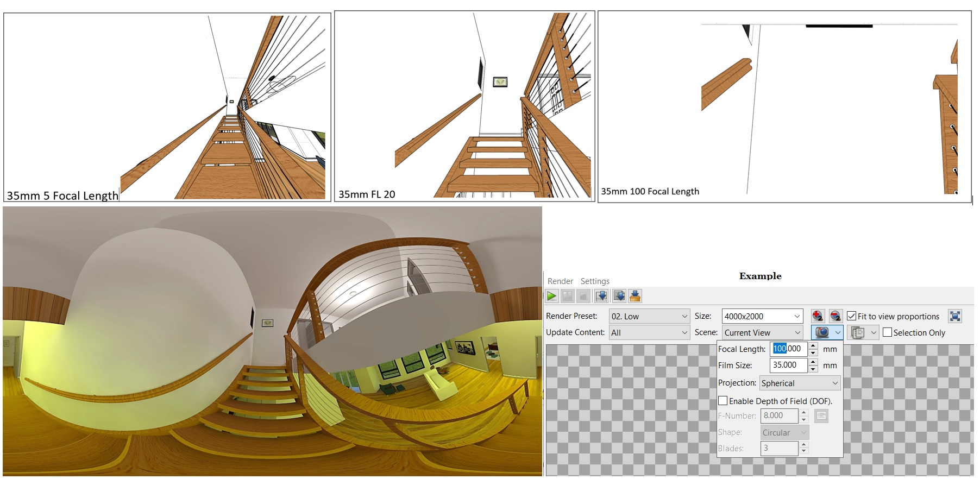Image resolution: width=980 pixels, height=479 pixels.
Task: Enable the Selection Only checkbox
Action: (888, 332)
